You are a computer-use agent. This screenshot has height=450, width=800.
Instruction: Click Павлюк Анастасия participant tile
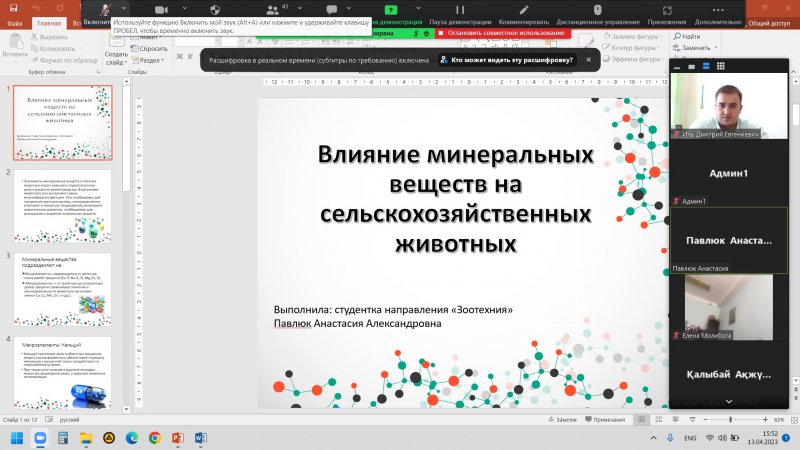(x=729, y=240)
